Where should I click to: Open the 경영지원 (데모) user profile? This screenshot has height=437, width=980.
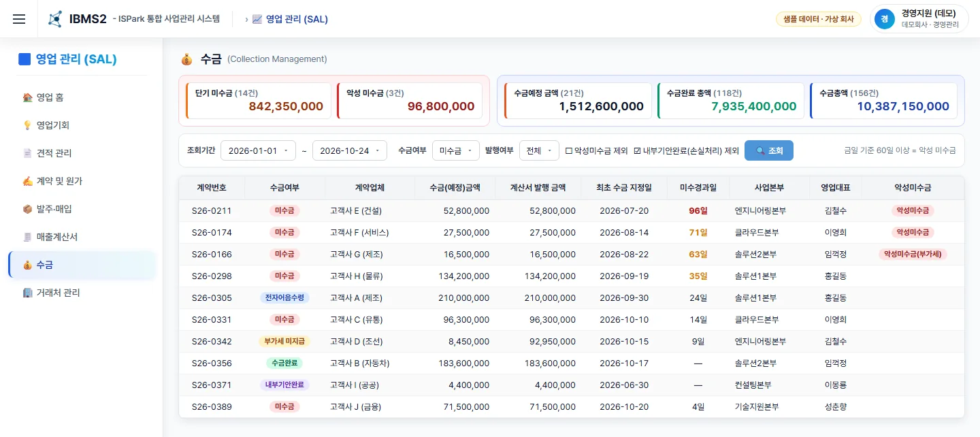pyautogui.click(x=919, y=19)
